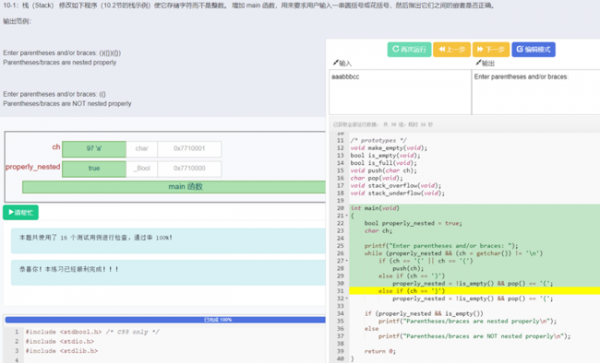Click the green main 函数 stack frame bar
The image size is (600, 363).
click(174, 187)
